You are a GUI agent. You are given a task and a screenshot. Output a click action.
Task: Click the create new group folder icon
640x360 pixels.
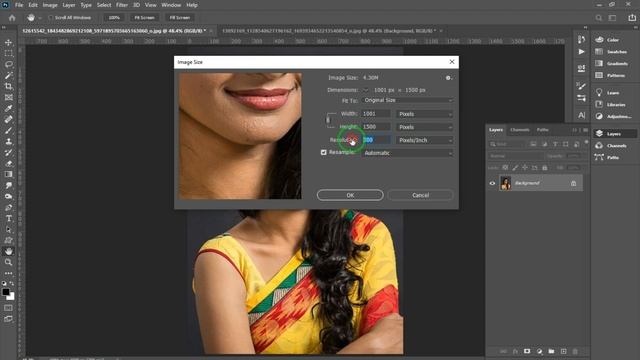(x=551, y=351)
